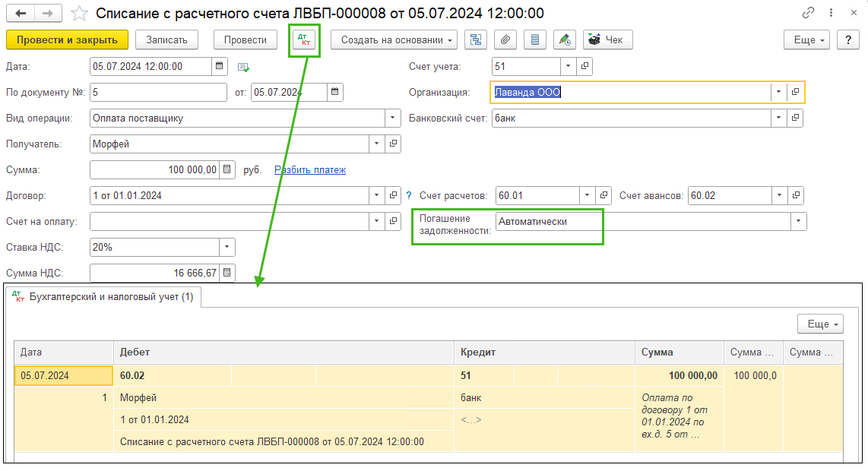Expand the Договор dropdown
The height and width of the screenshot is (471, 868).
(376, 194)
